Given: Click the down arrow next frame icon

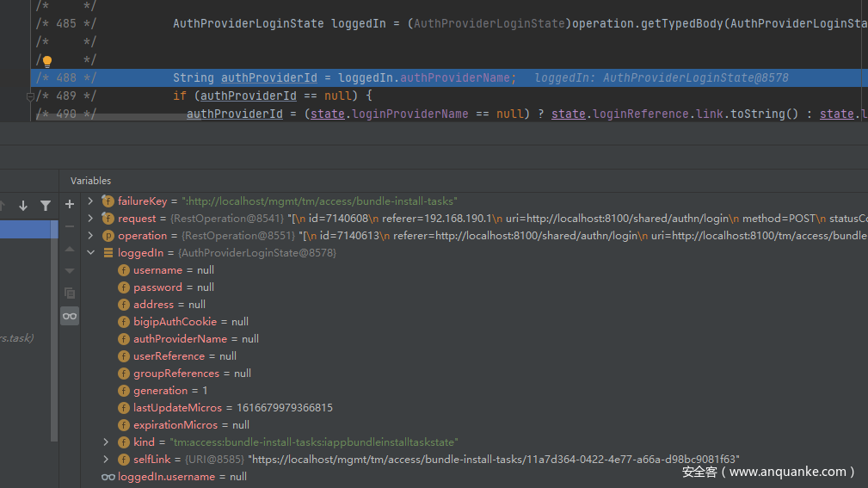Looking at the screenshot, I should 23,206.
